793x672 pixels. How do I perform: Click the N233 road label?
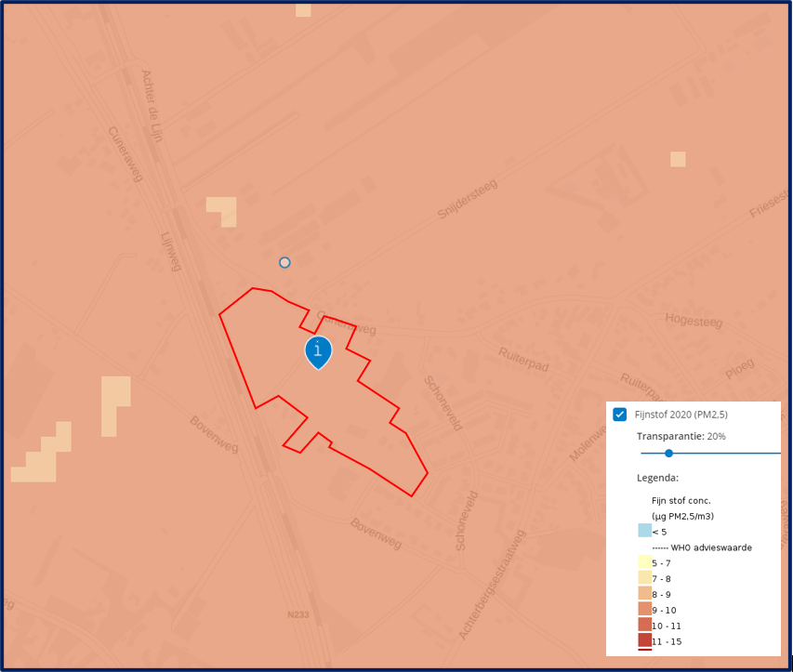pyautogui.click(x=297, y=615)
